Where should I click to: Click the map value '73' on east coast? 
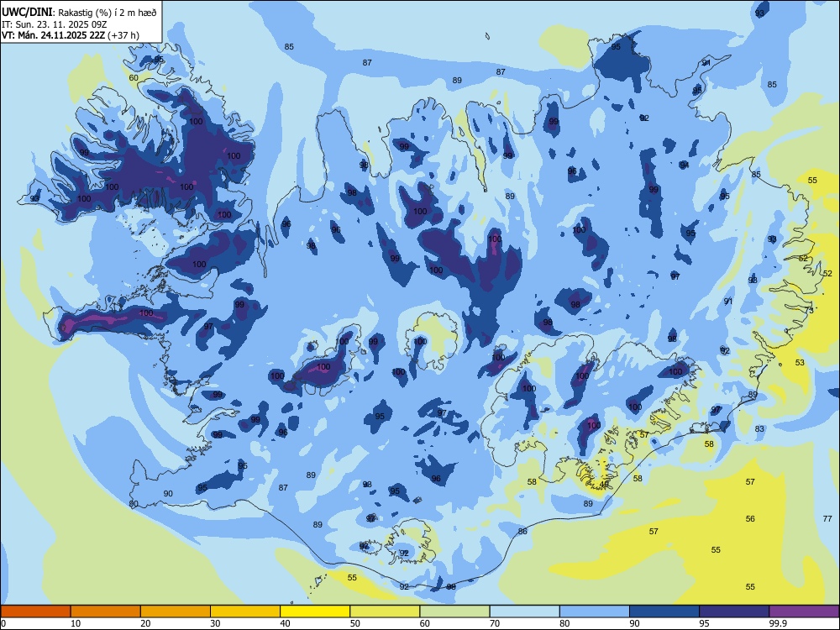click(809, 310)
